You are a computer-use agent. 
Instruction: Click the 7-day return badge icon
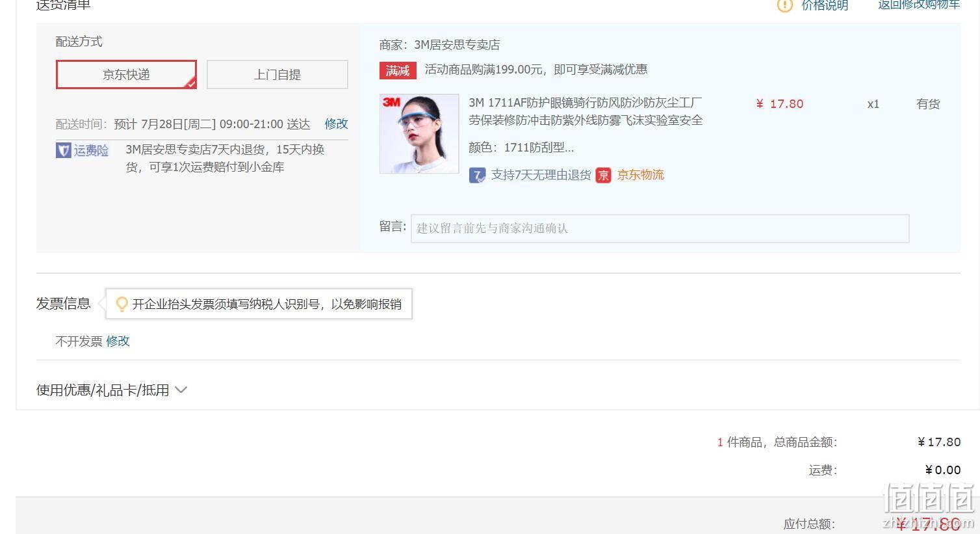[x=477, y=175]
